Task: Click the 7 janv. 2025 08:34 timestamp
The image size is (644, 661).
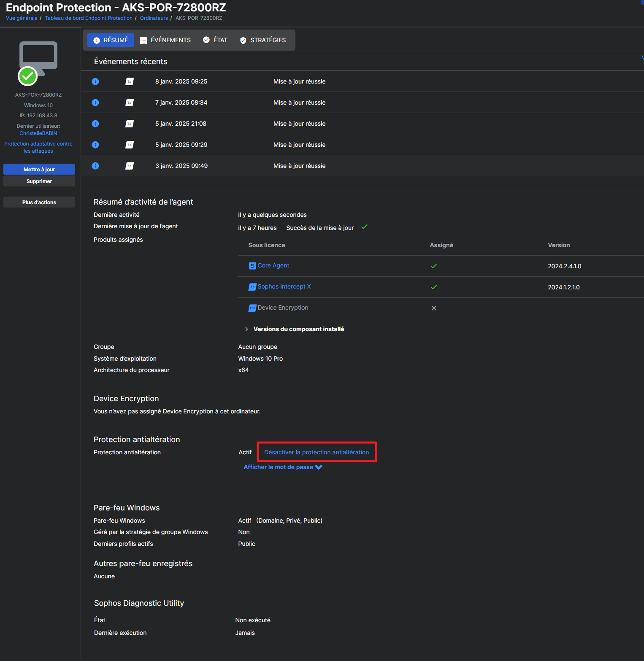Action: pos(181,103)
